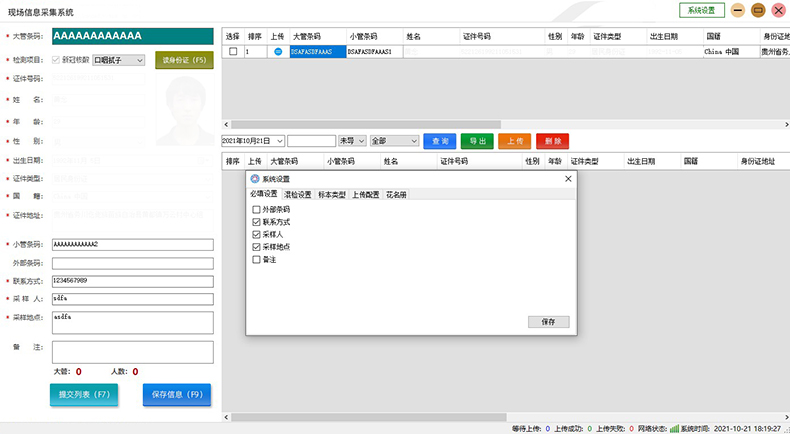Expand the date picker 2021年10月21日
This screenshot has height=434, width=790.
[x=279, y=141]
